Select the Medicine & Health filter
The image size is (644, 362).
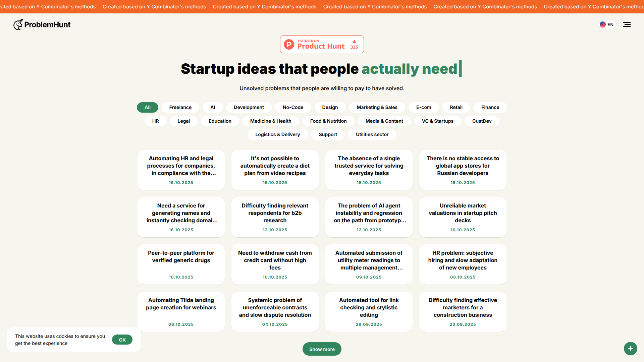tap(271, 121)
